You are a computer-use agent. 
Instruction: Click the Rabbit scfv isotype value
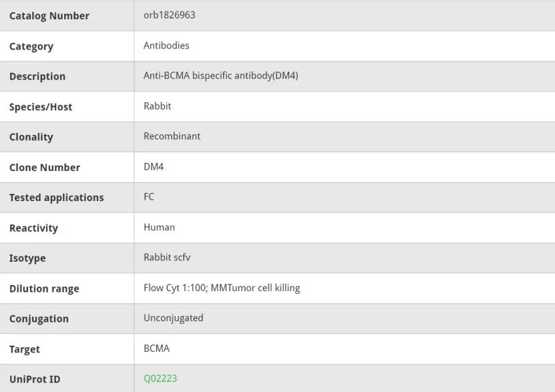click(x=167, y=257)
